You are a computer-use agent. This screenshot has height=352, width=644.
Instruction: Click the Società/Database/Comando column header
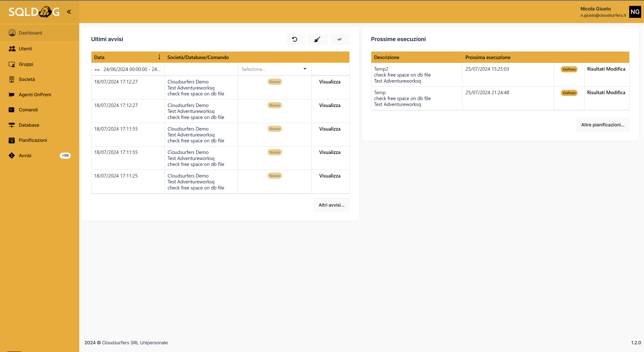click(x=198, y=57)
